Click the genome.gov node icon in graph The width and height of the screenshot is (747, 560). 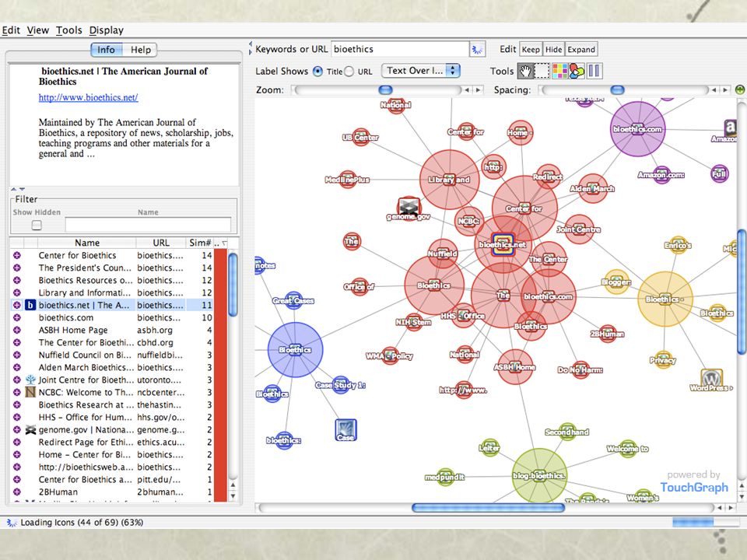coord(409,207)
